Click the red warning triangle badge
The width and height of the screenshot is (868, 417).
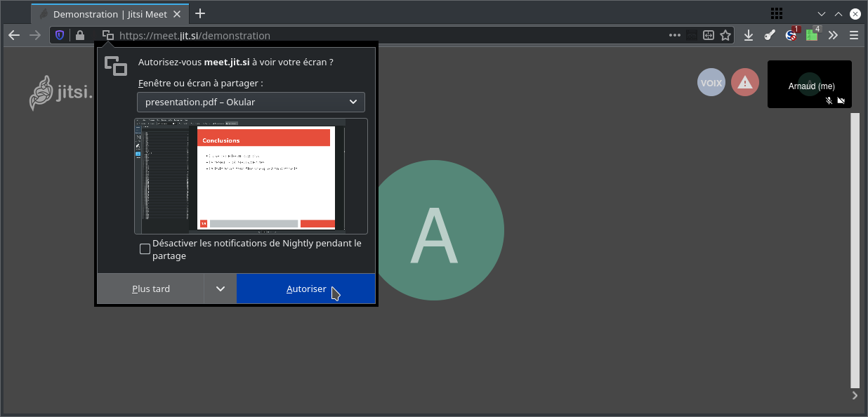click(745, 83)
